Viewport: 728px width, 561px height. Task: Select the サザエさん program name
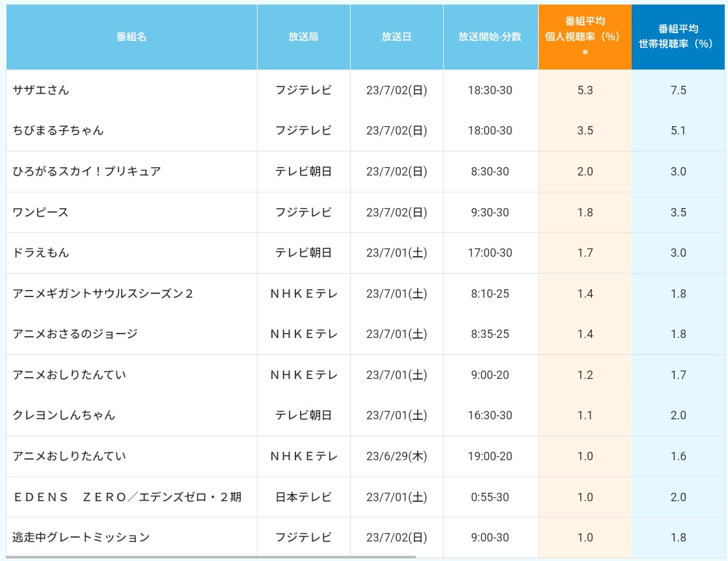tap(41, 90)
